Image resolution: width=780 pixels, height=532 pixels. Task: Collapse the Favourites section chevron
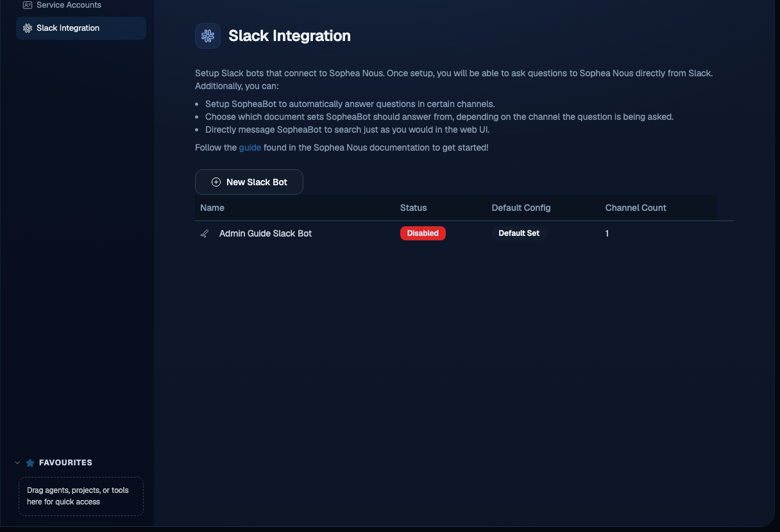pos(17,463)
